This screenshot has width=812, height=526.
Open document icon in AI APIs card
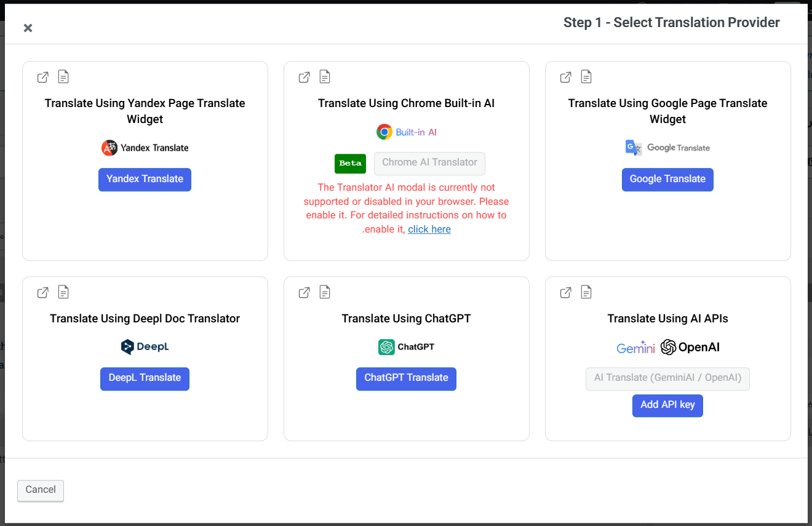pyautogui.click(x=586, y=292)
